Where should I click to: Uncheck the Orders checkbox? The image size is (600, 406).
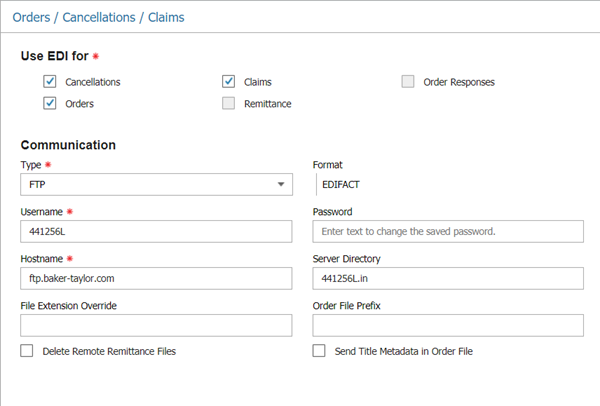[x=50, y=103]
